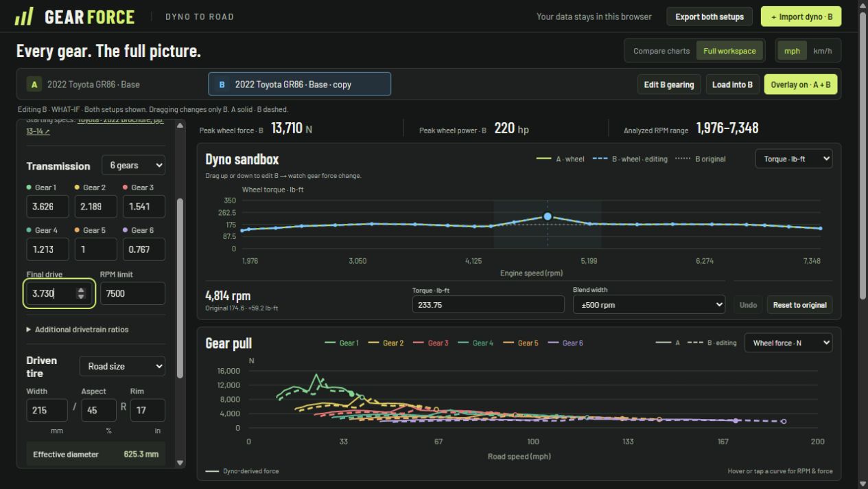The image size is (868, 489).
Task: Toggle the Gear 6 legend in Gear pull
Action: tap(565, 343)
